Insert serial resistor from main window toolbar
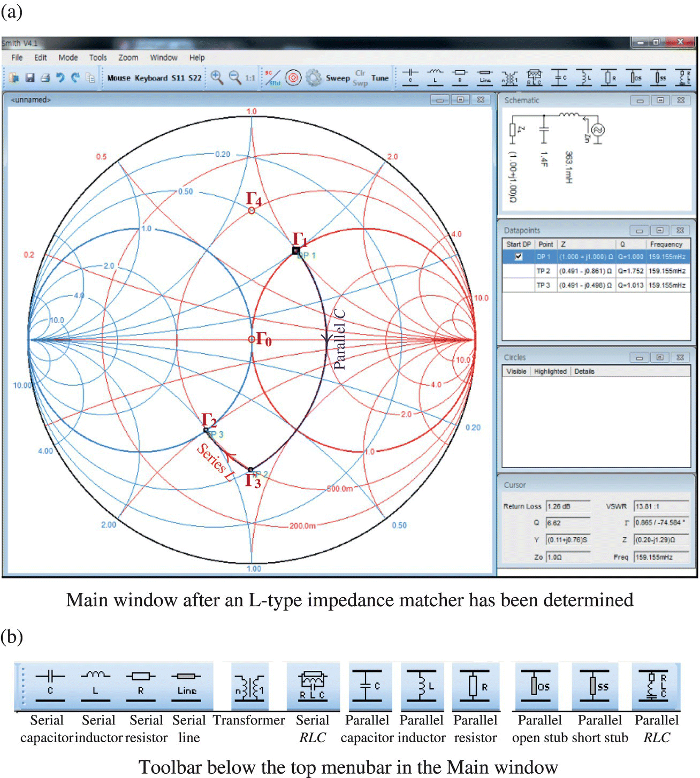Viewport: 700px width, 778px height. (x=460, y=78)
